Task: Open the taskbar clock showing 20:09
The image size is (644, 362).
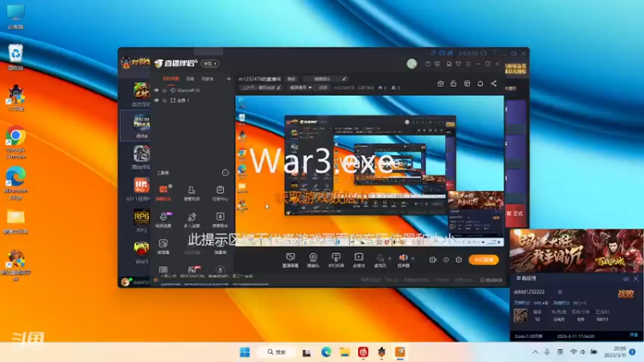Action: [615, 352]
